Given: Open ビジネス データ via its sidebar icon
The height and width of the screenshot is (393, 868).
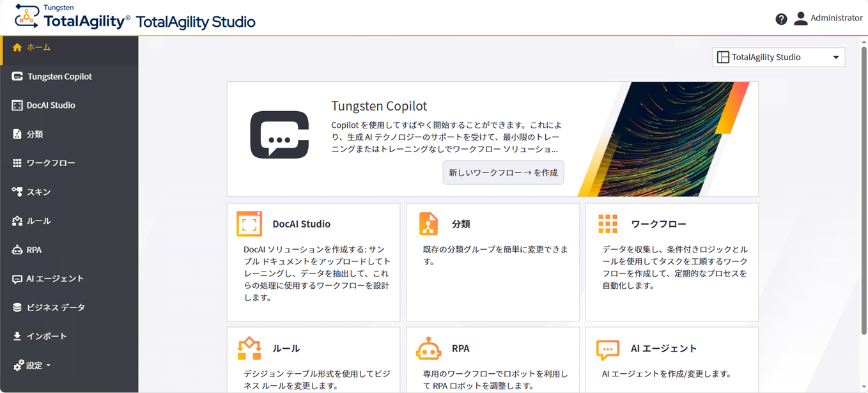Looking at the screenshot, I should (x=17, y=307).
